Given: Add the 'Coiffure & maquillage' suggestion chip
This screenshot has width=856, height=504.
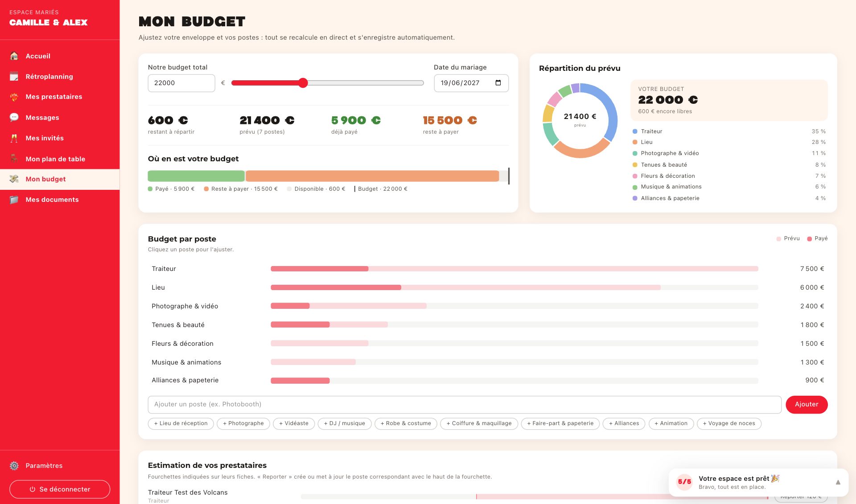Looking at the screenshot, I should pos(479,423).
